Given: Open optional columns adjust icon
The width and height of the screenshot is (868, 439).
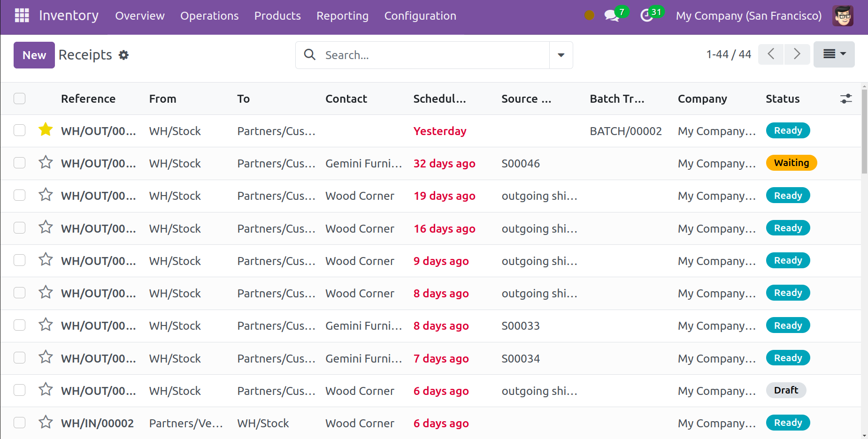Looking at the screenshot, I should pyautogui.click(x=845, y=99).
